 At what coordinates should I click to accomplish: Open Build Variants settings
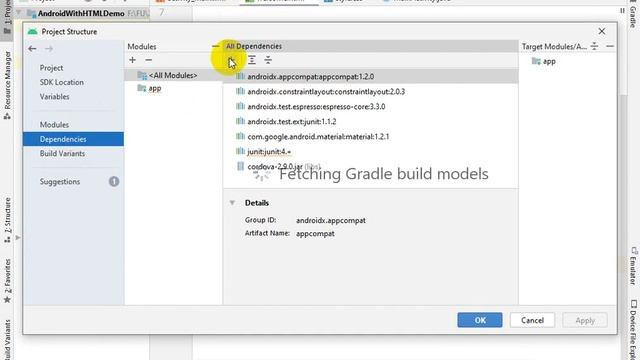(62, 153)
